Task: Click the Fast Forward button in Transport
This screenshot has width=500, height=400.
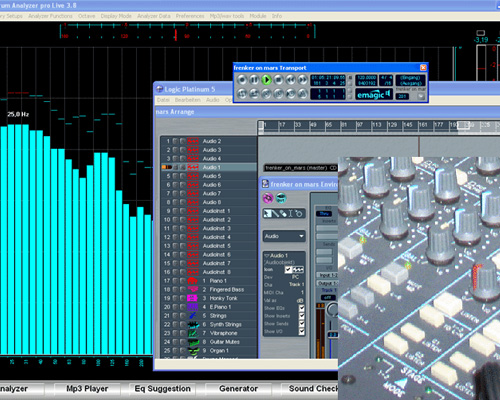Action: coord(302,80)
